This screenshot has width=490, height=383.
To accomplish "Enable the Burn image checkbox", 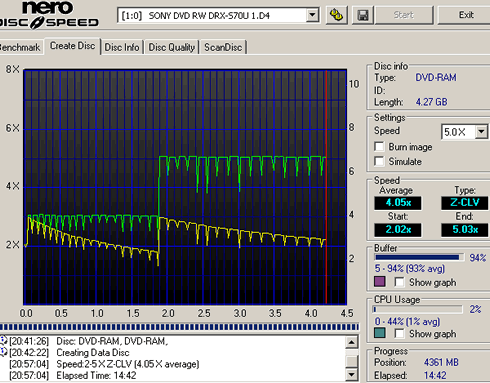I will coord(379,147).
